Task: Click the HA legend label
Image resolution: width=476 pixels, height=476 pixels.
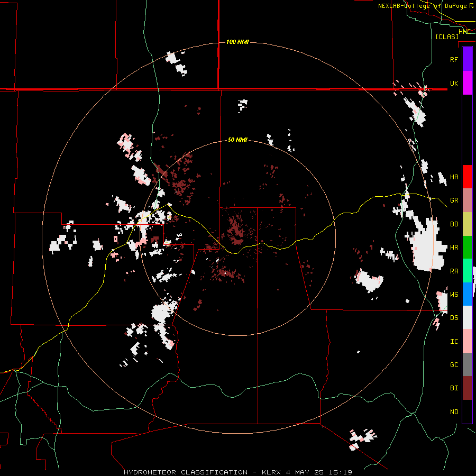Action: pyautogui.click(x=454, y=177)
